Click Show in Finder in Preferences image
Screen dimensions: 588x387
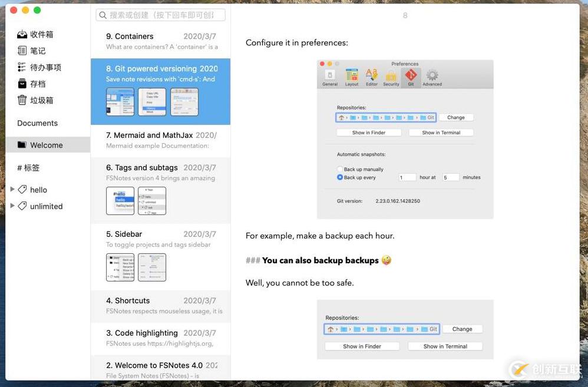coord(369,133)
